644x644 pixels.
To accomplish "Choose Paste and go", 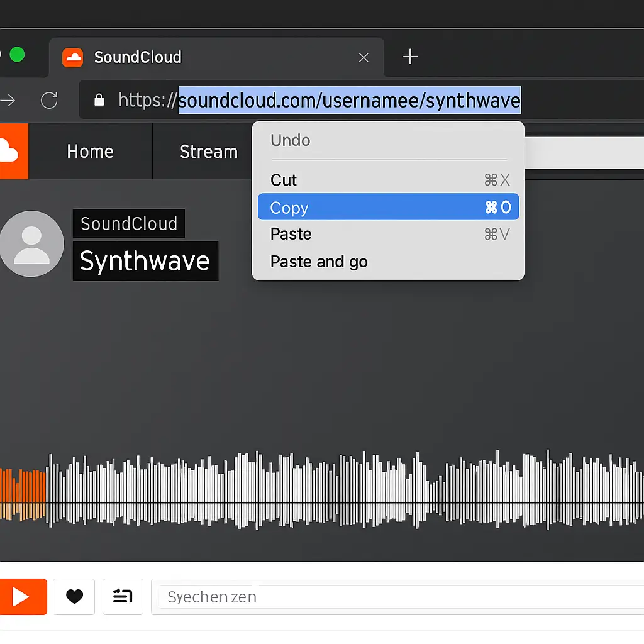I will (x=388, y=262).
